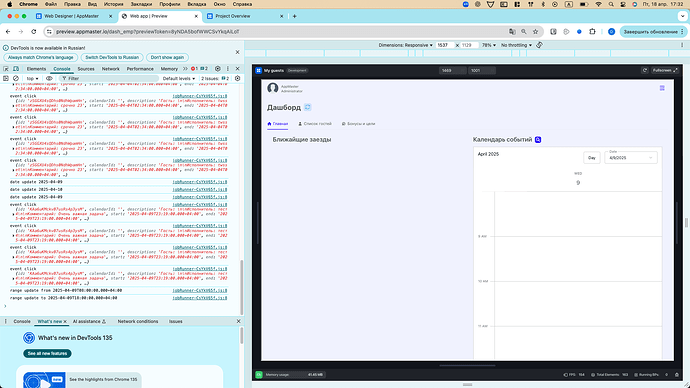Image resolution: width=690 pixels, height=388 pixels.
Task: Click the refresh icon next to Дашборд
Action: click(308, 107)
